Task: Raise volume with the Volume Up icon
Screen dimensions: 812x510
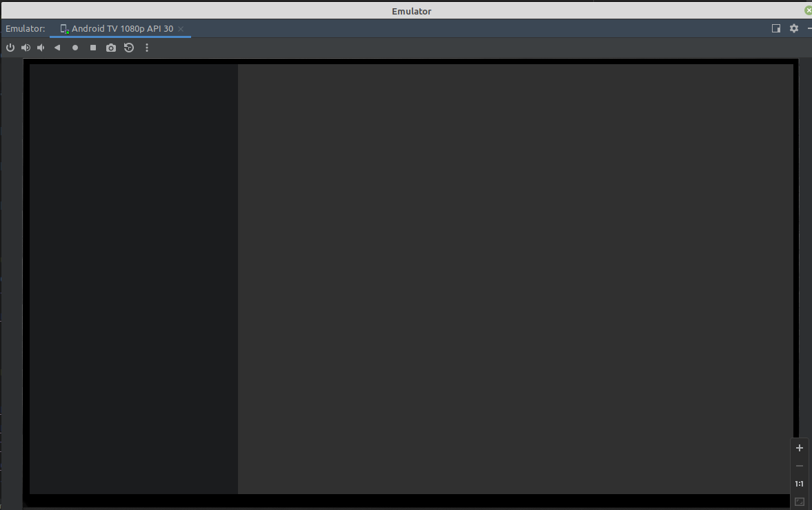Action: pos(26,48)
